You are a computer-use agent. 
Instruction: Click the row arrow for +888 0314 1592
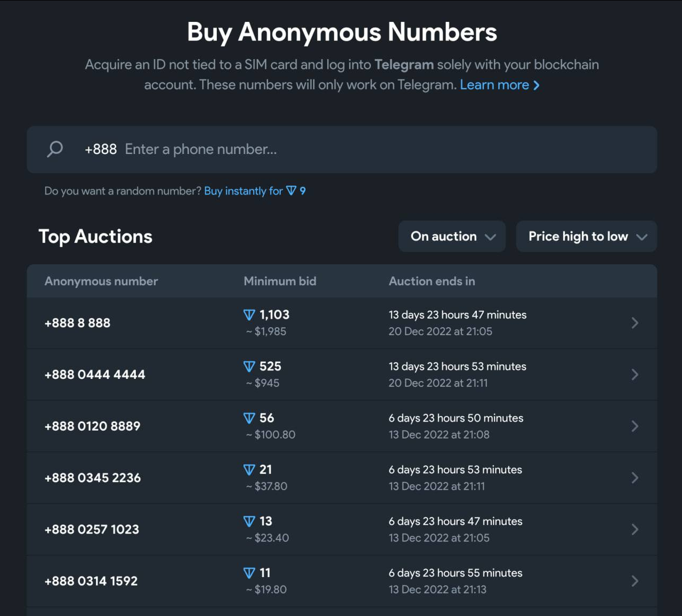click(x=634, y=581)
